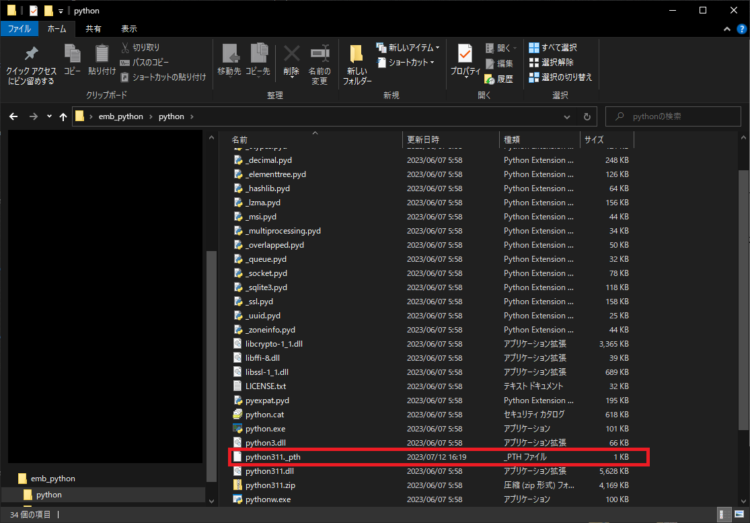The width and height of the screenshot is (750, 523).
Task: Open Properties from the ribbon
Action: 465,54
